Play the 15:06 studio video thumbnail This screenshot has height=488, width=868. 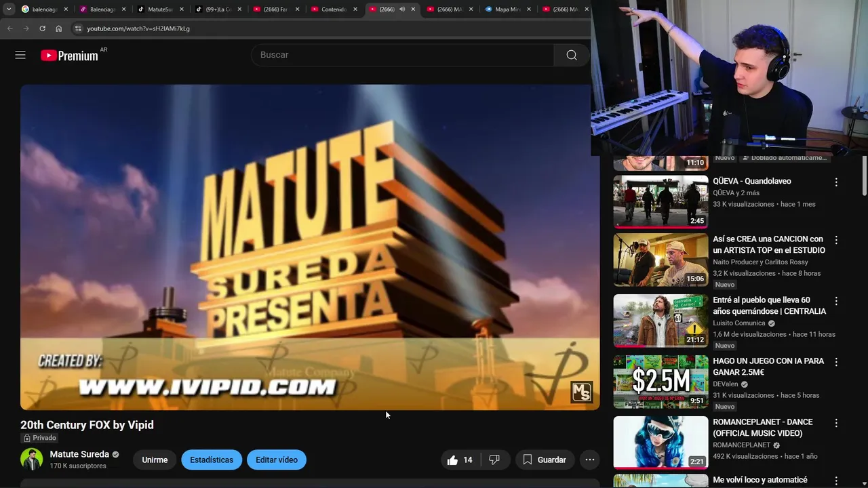660,260
